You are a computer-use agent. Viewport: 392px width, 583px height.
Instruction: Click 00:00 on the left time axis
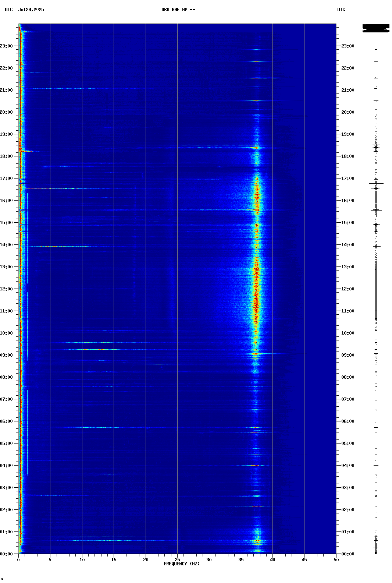tap(6, 554)
